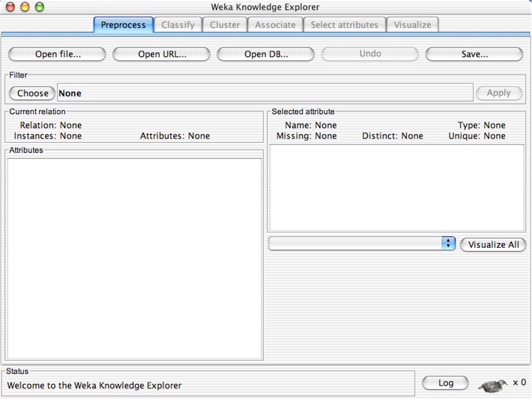Click the Undo button
Screen dimensions: 532x399
[x=370, y=54]
